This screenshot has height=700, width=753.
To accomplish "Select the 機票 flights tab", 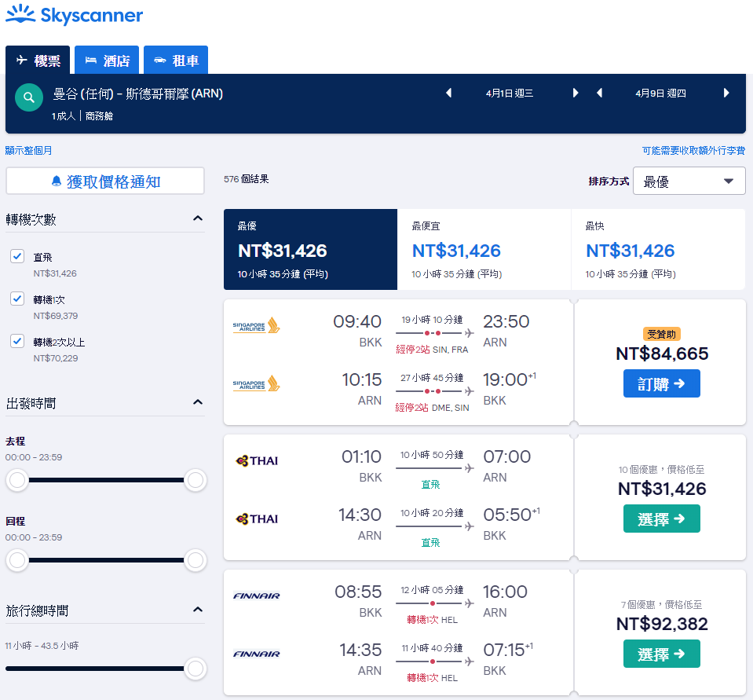I will coord(38,60).
